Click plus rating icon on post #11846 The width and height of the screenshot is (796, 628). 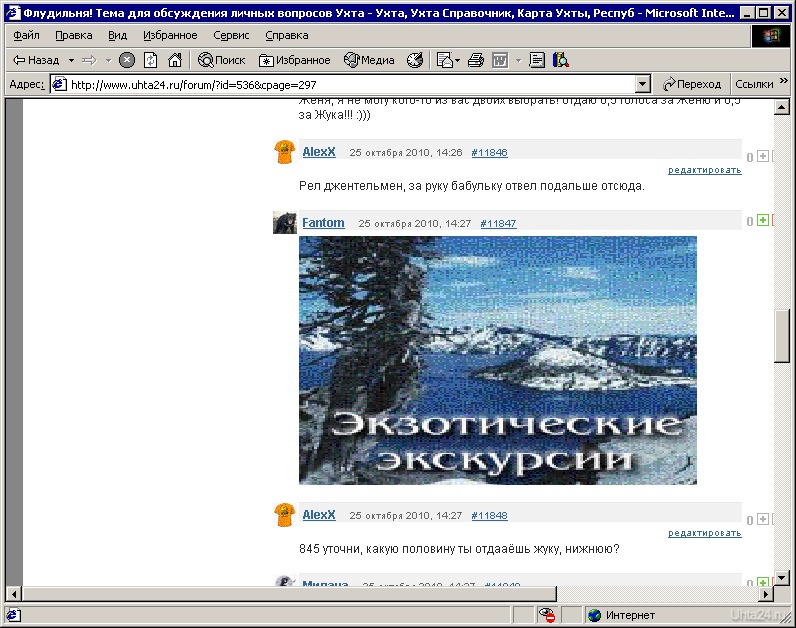[763, 156]
